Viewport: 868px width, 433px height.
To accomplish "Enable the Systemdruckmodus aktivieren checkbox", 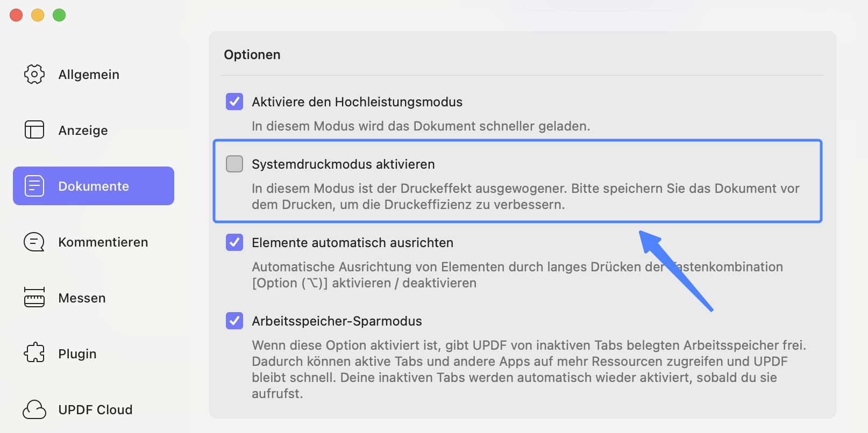I will tap(234, 164).
